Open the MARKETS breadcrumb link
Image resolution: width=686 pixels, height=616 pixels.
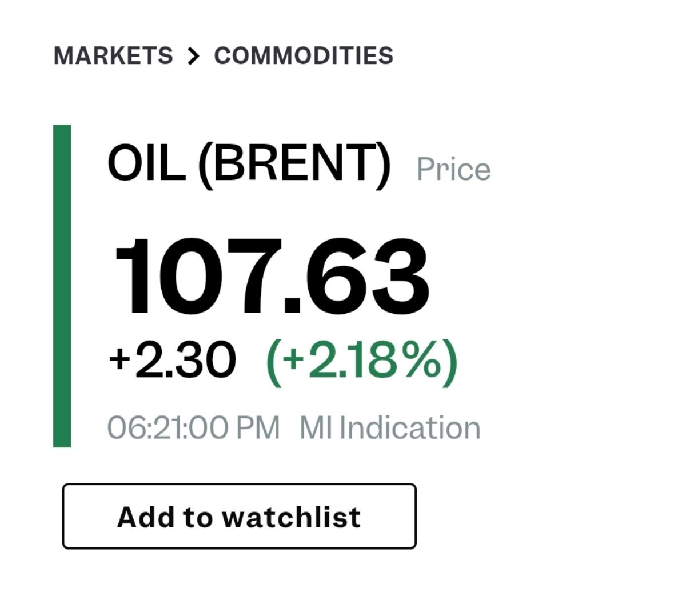point(113,56)
